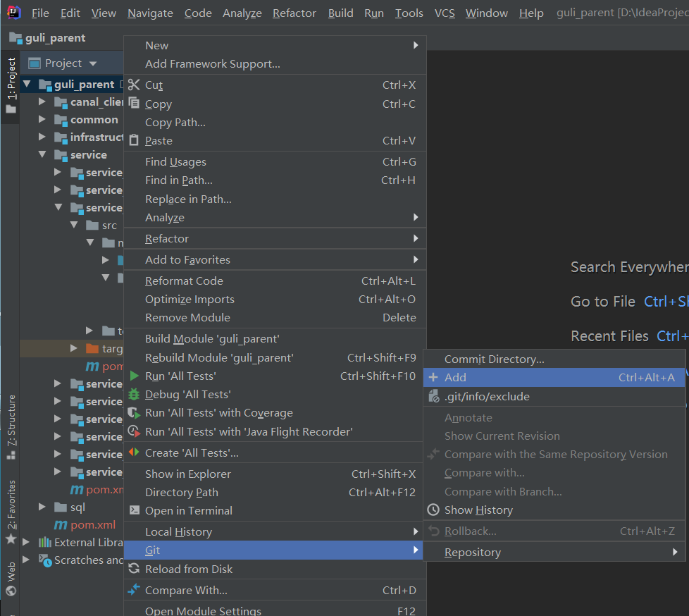Image resolution: width=689 pixels, height=616 pixels.
Task: Select Add Framework Support...
Action: tap(275, 63)
